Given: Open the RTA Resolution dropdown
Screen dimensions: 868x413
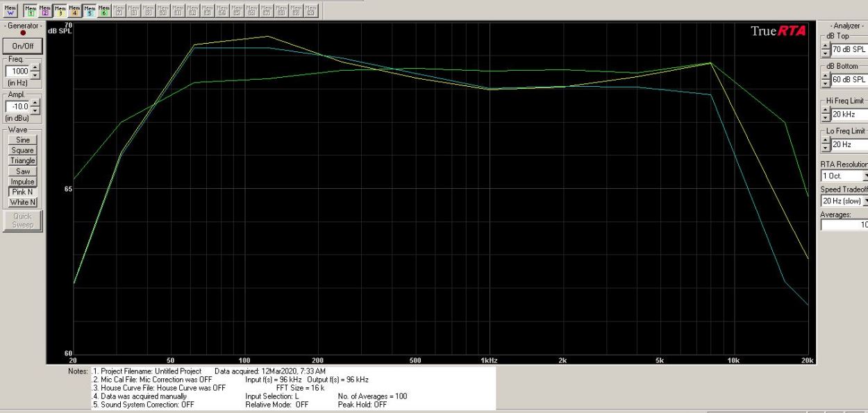Looking at the screenshot, I should tap(865, 176).
